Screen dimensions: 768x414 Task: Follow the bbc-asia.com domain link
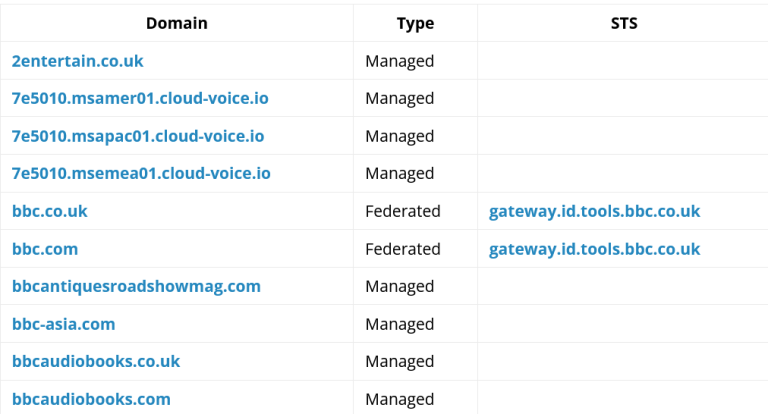64,324
